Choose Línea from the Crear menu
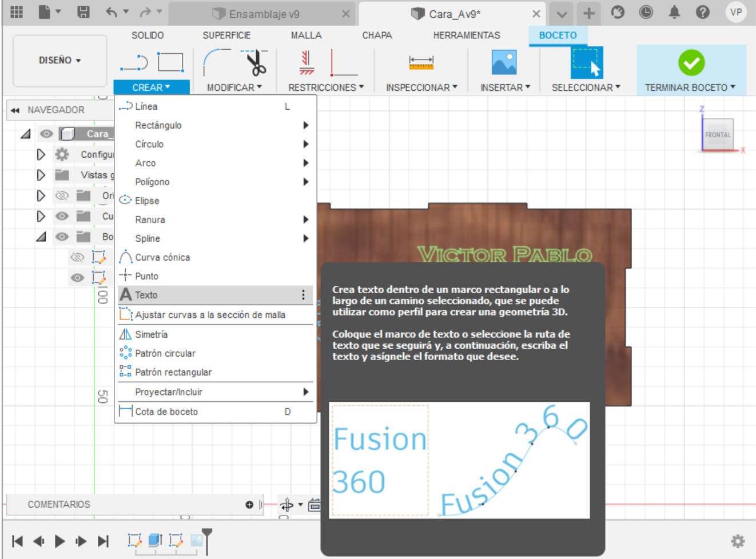This screenshot has height=559, width=756. coord(216,106)
